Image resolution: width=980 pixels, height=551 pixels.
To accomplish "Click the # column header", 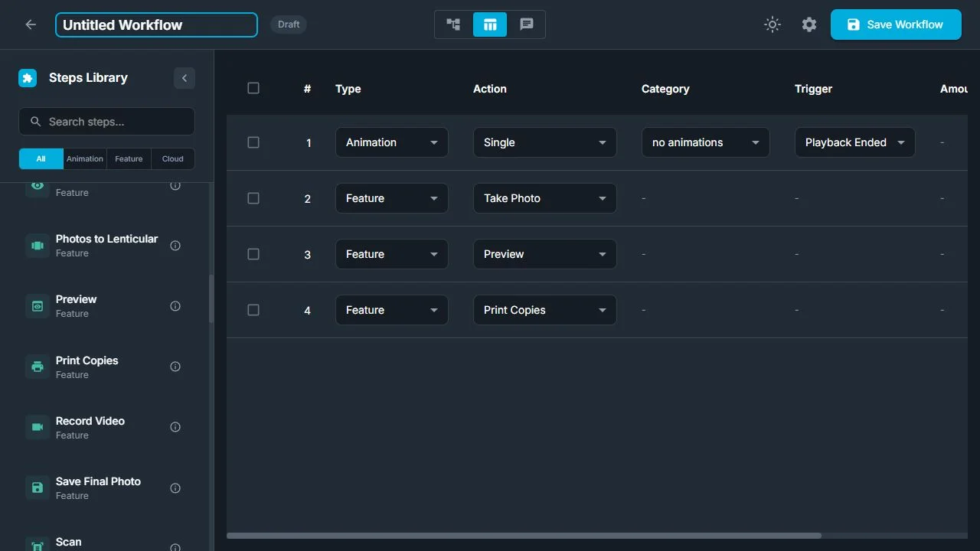I will pyautogui.click(x=307, y=89).
